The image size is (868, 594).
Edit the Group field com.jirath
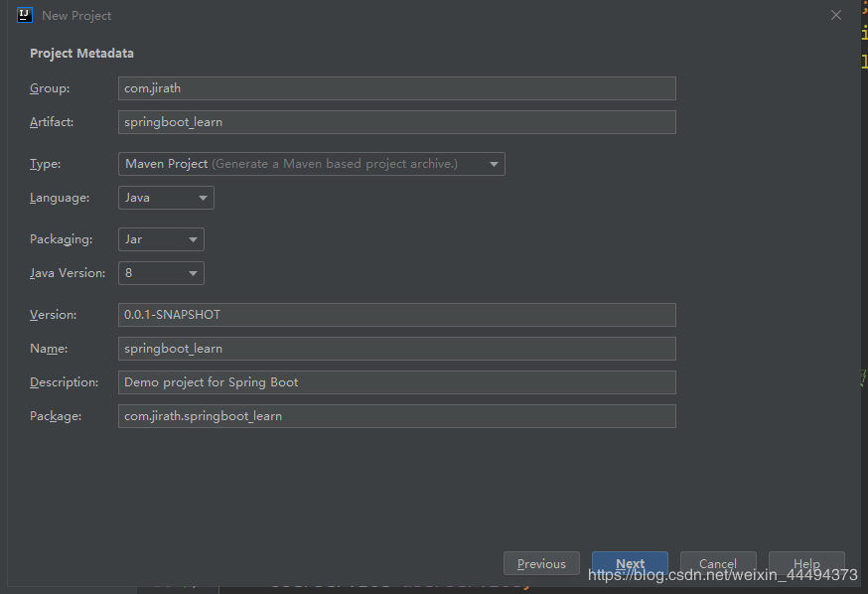[x=397, y=88]
